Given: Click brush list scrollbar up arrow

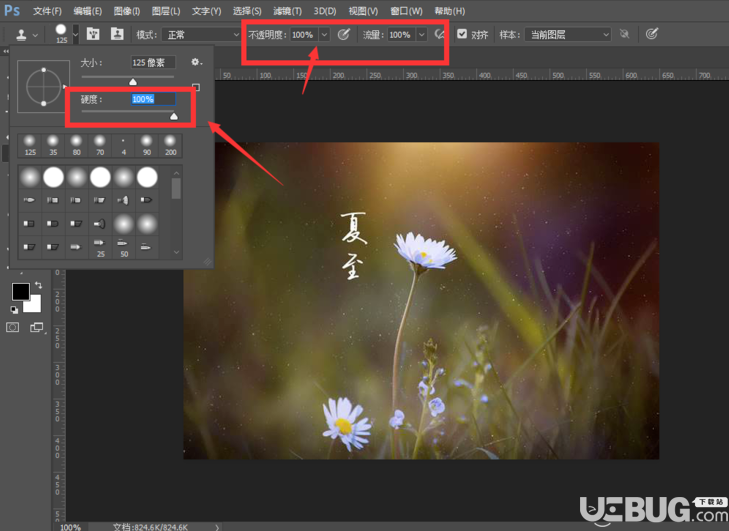Looking at the screenshot, I should click(176, 173).
